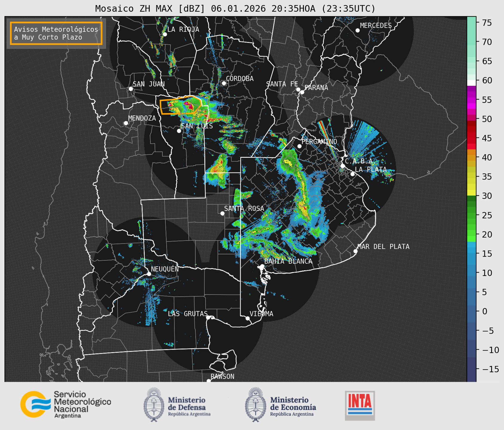Screen dimensions: 504x430
Task: Click the Avisos Meteorológicos legend box
Action: [56, 33]
